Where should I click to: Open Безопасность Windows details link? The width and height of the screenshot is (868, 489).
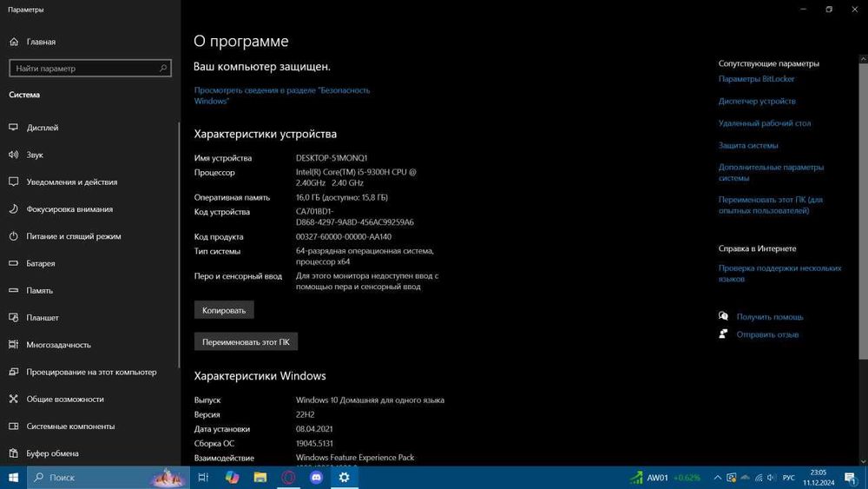tap(282, 96)
